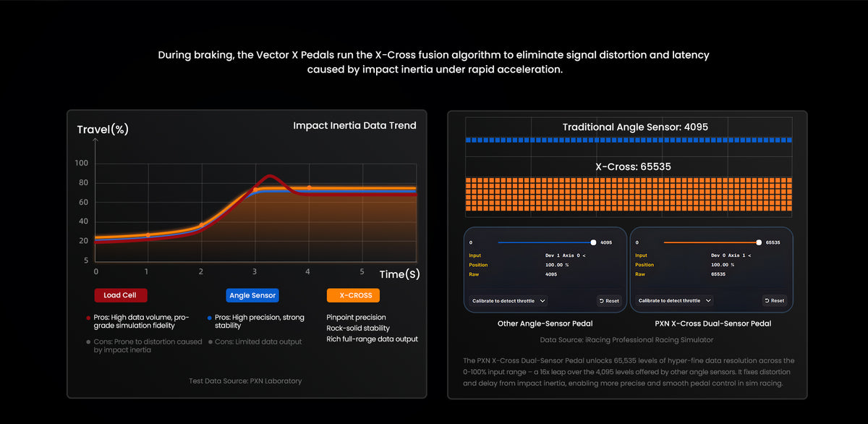The height and width of the screenshot is (424, 868).
Task: Click the "Rock-solid stability" line
Action: pos(357,328)
